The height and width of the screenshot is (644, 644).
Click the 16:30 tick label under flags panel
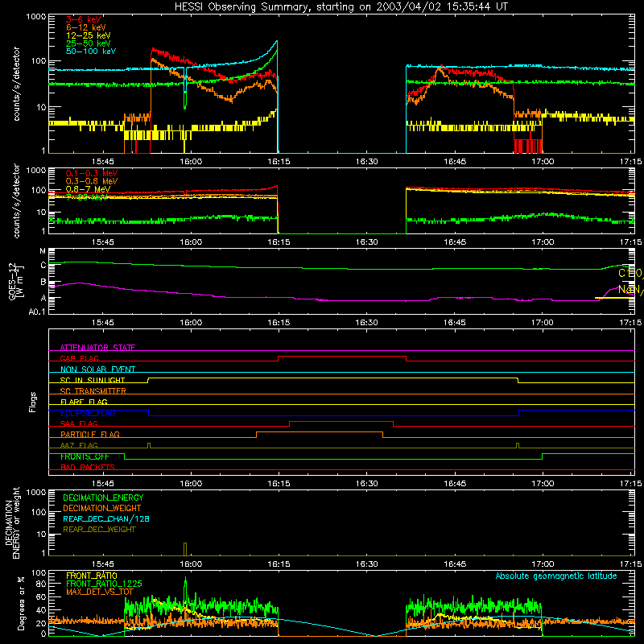click(x=366, y=484)
